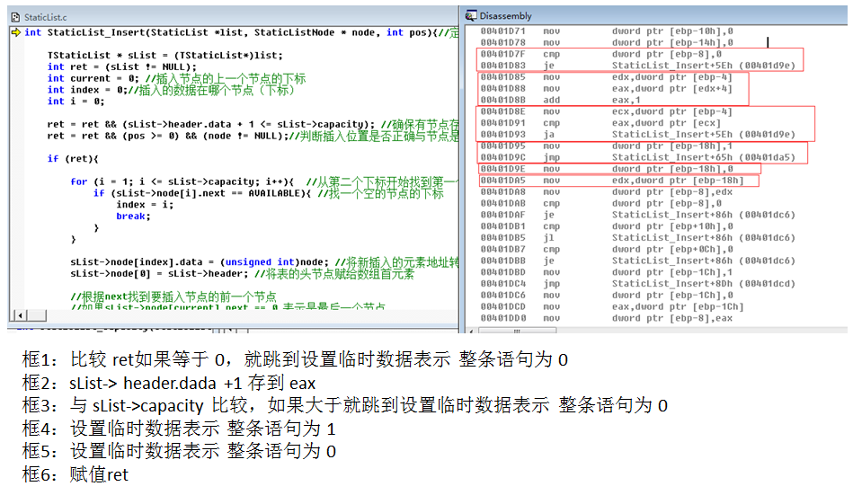Click the cmp instruction at 00401DAB
Image resolution: width=853 pixels, height=504 pixels.
click(601, 203)
